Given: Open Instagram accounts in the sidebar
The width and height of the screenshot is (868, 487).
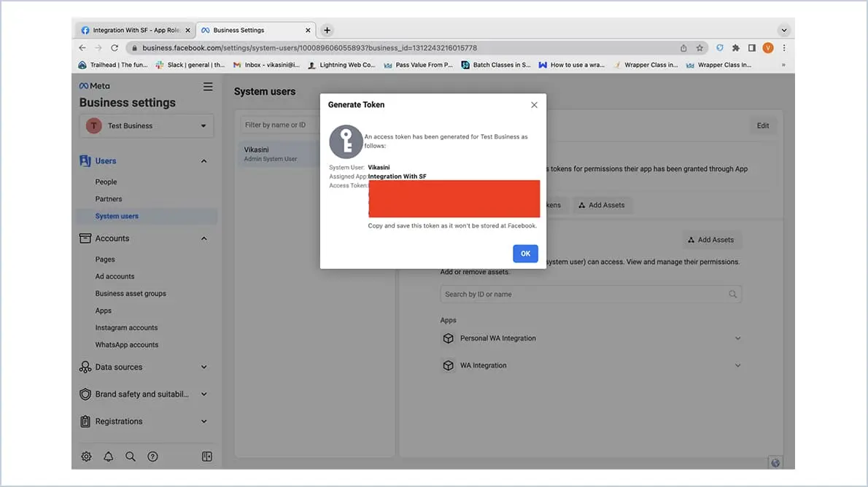Looking at the screenshot, I should coord(126,327).
